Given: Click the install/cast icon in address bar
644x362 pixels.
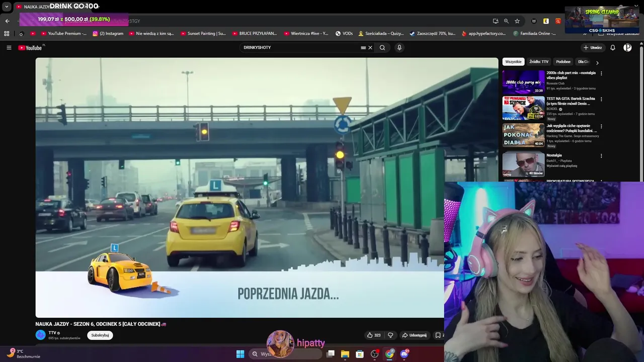Looking at the screenshot, I should (496, 21).
